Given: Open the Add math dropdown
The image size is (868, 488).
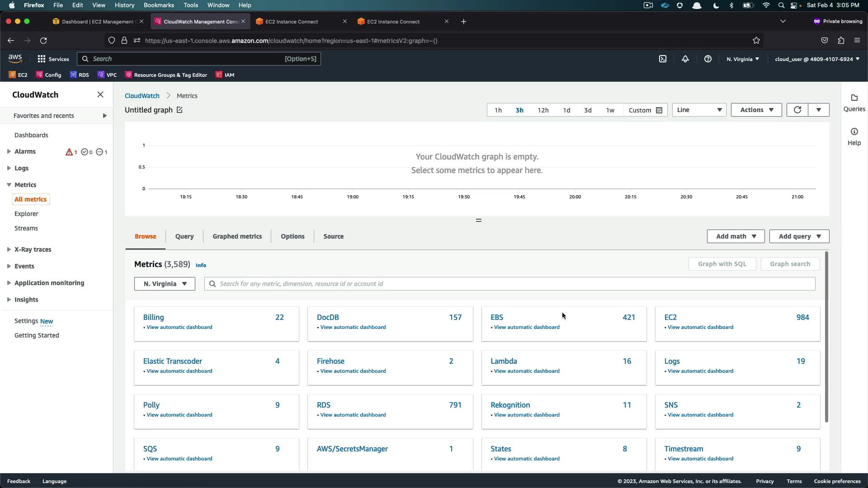Looking at the screenshot, I should (x=736, y=236).
